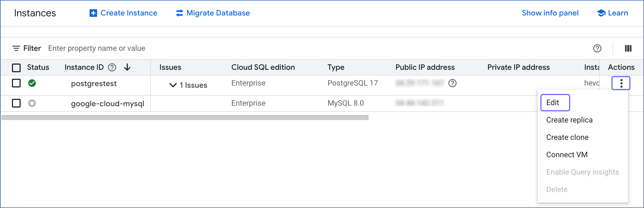Check the postgrestest row checkbox
644x208 pixels.
tap(16, 83)
